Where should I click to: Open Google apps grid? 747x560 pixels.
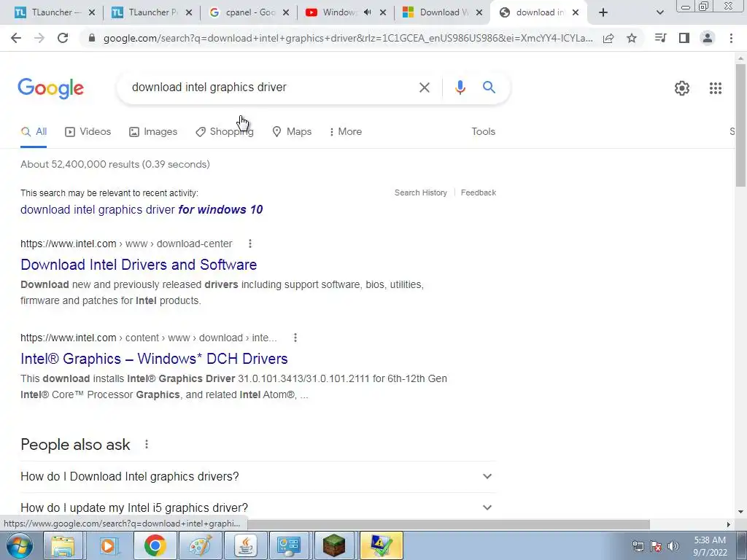click(x=715, y=88)
